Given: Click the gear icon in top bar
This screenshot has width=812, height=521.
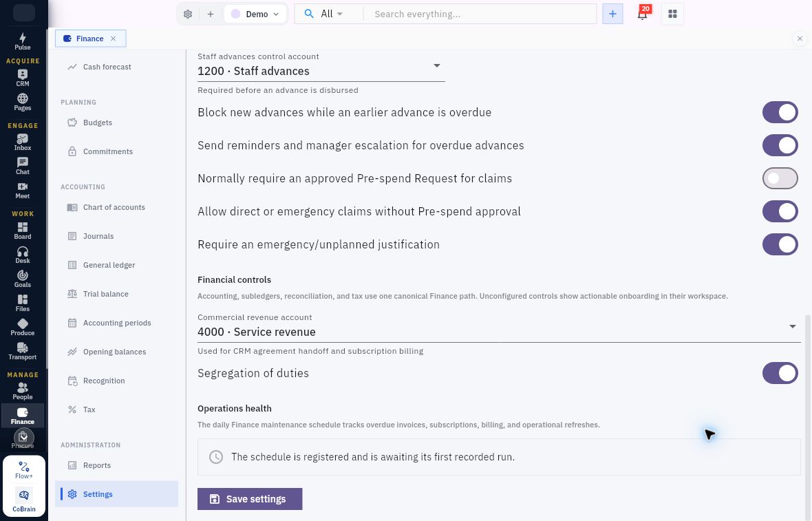Looking at the screenshot, I should pos(188,14).
